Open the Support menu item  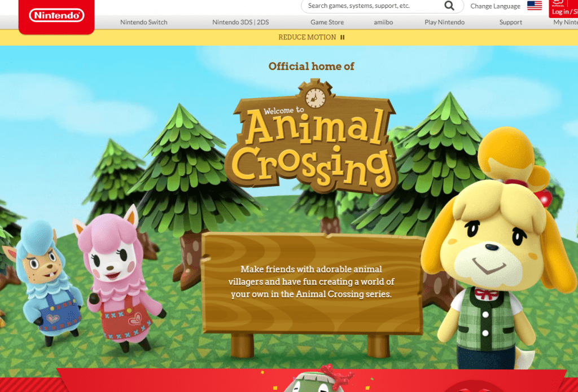pos(510,22)
